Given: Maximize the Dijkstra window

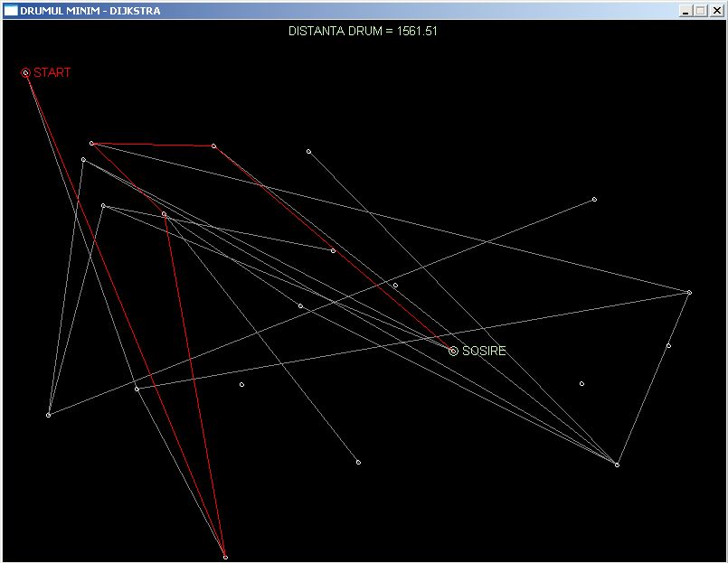Looking at the screenshot, I should 701,11.
